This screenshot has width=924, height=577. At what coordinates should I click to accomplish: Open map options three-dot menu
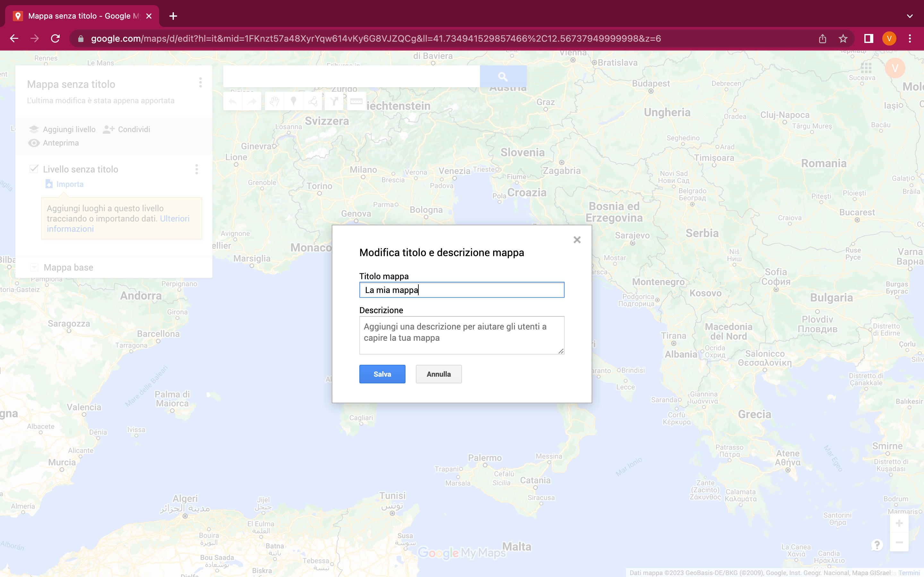click(200, 82)
